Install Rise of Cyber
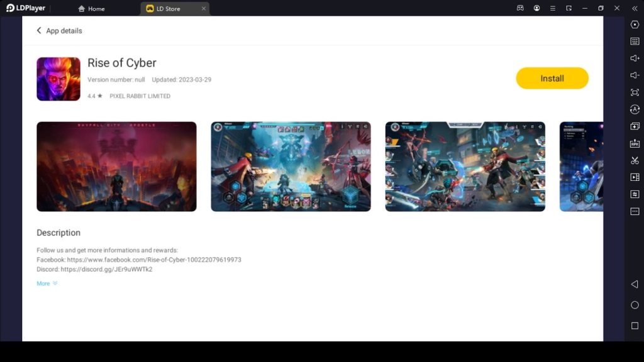Viewport: 644px width, 362px height. pos(552,78)
